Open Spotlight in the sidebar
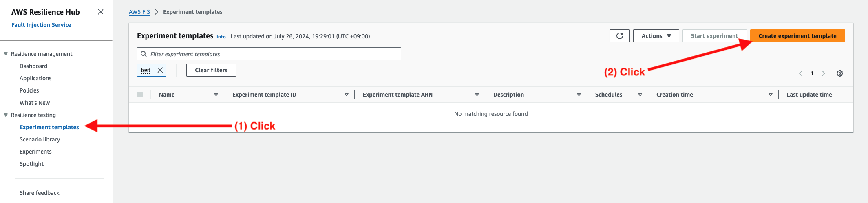The width and height of the screenshot is (868, 203). pos(31,164)
